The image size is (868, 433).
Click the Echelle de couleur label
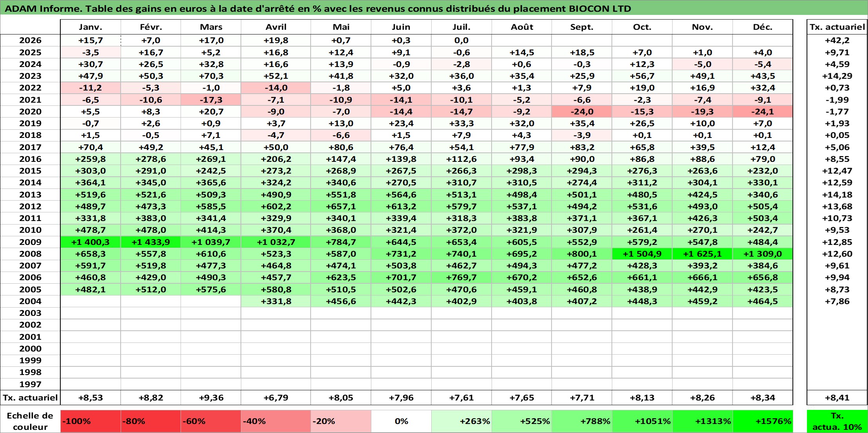[x=30, y=421]
